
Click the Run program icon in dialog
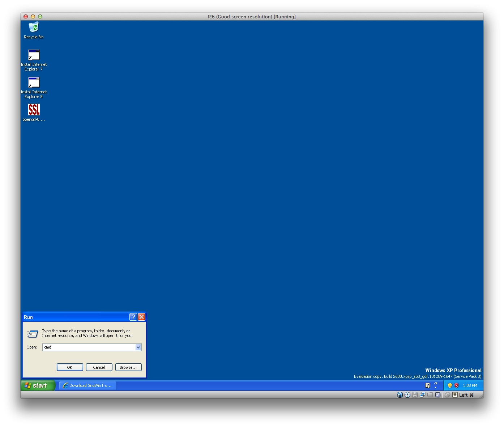32,334
